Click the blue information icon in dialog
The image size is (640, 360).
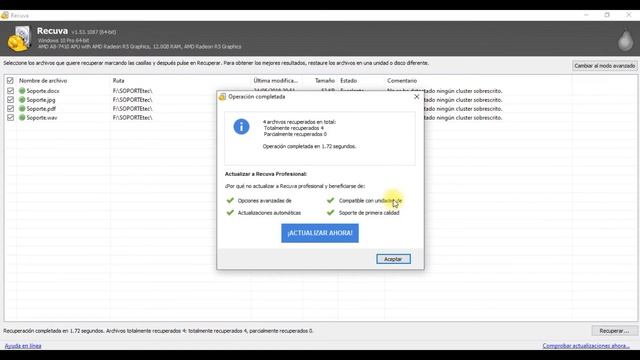coord(241,127)
